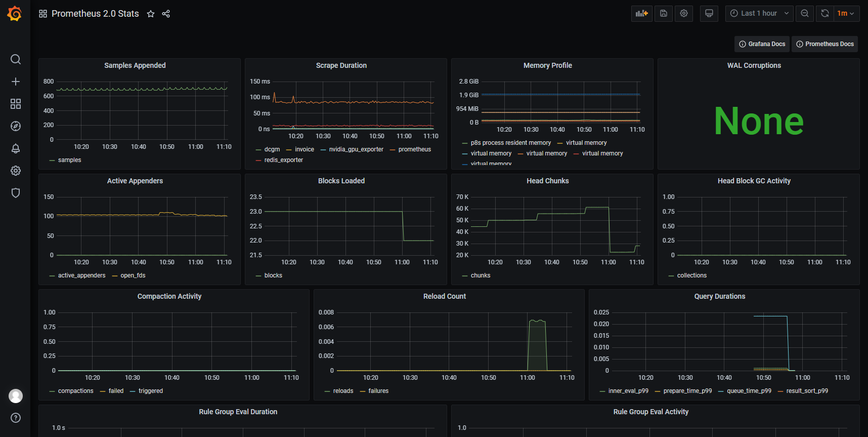
Task: Open the Samples Appended panel menu
Action: (135, 65)
